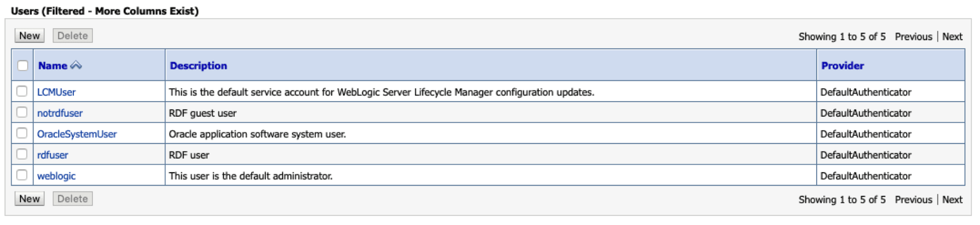The width and height of the screenshot is (980, 225).
Task: Click the sort arrow icon beside Name
Action: tap(76, 65)
